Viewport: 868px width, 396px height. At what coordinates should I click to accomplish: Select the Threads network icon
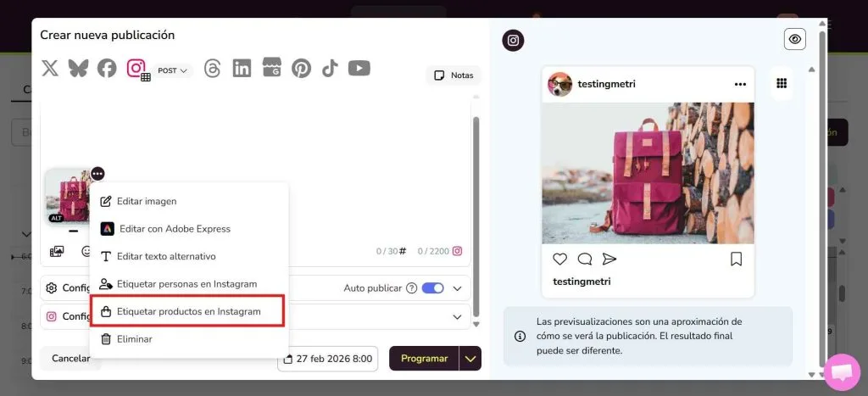[213, 69]
